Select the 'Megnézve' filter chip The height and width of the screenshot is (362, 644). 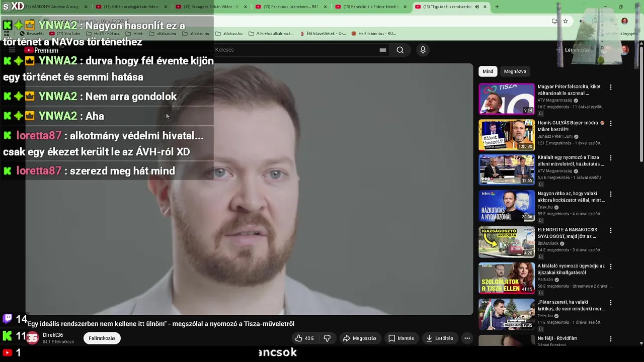pos(515,71)
